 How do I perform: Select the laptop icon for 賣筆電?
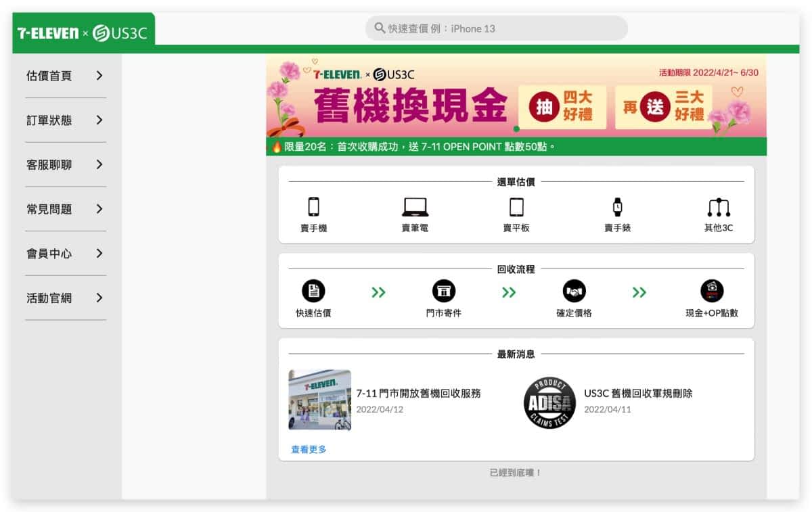pyautogui.click(x=415, y=207)
